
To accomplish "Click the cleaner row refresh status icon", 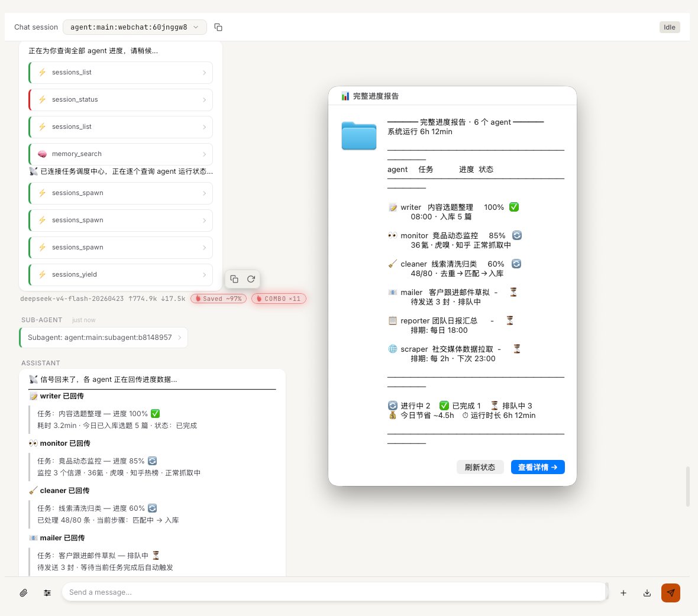I will click(516, 264).
